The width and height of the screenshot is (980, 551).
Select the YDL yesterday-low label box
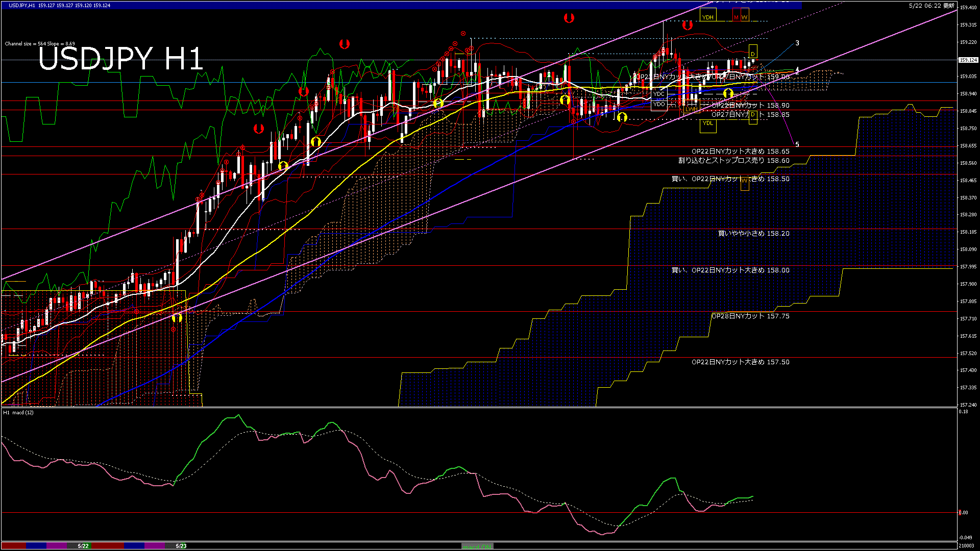708,126
